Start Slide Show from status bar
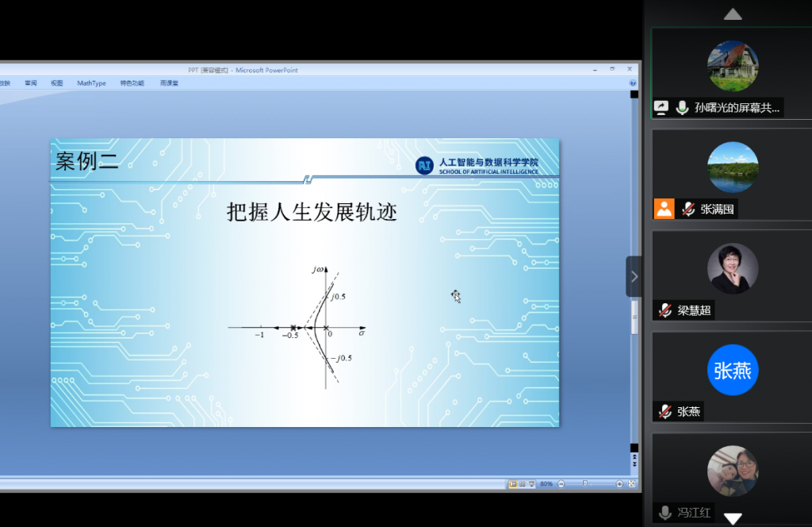This screenshot has width=812, height=527. 530,483
